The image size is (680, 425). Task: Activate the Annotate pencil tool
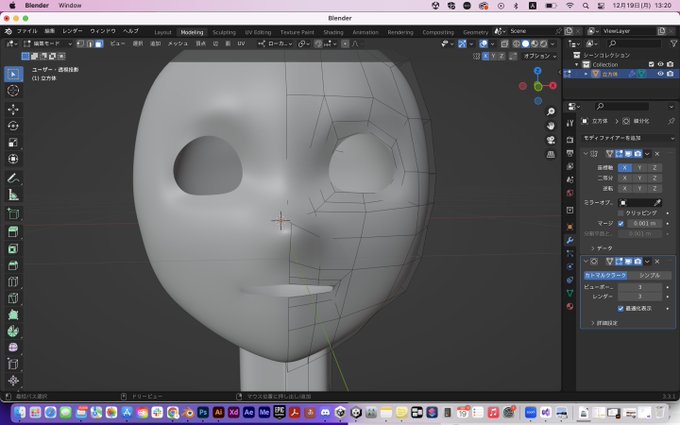tap(13, 178)
